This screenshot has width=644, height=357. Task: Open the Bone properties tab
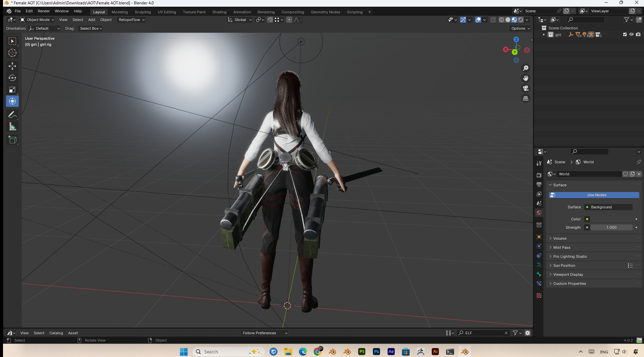539,274
